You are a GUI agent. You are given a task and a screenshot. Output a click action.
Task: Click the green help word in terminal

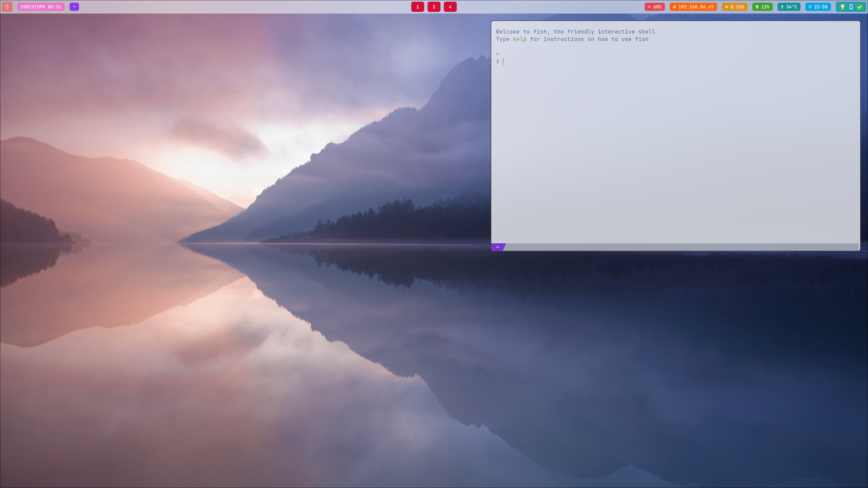pos(519,39)
